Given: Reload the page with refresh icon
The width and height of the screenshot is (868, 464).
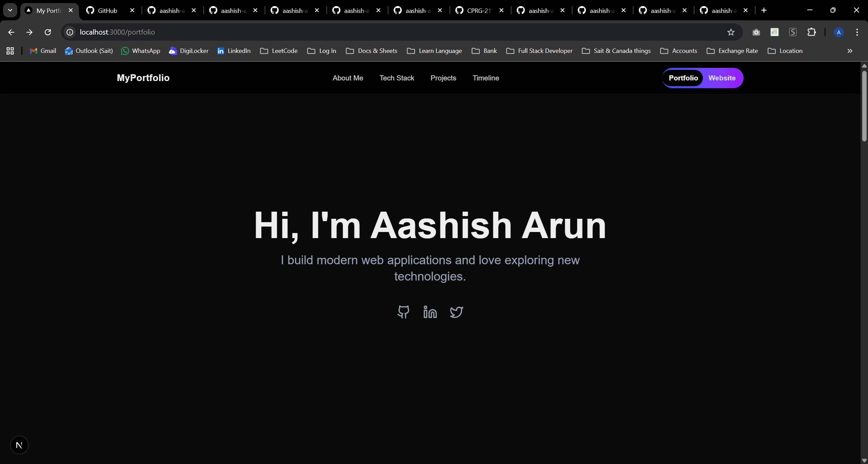Looking at the screenshot, I should 48,32.
